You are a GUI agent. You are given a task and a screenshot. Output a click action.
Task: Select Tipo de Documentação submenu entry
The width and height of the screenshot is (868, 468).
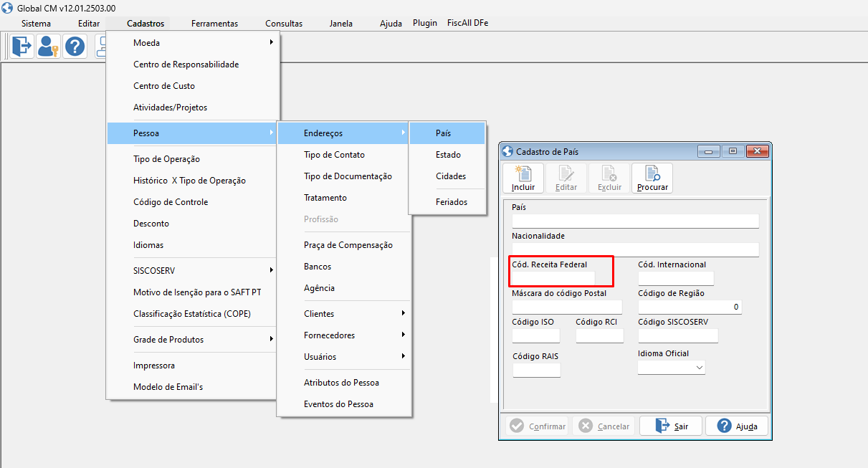pyautogui.click(x=344, y=176)
